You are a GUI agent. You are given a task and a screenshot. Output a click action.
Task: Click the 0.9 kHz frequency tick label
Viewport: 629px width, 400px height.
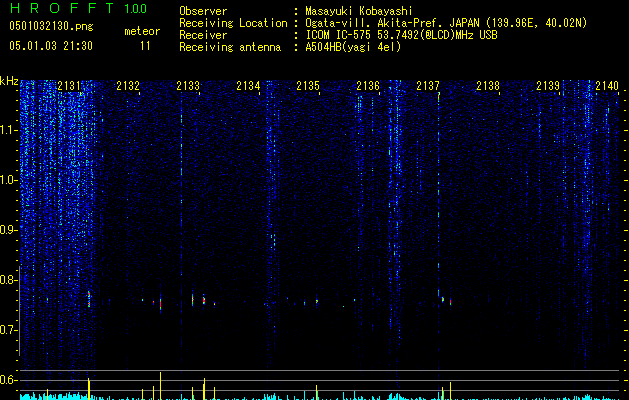(x=8, y=230)
